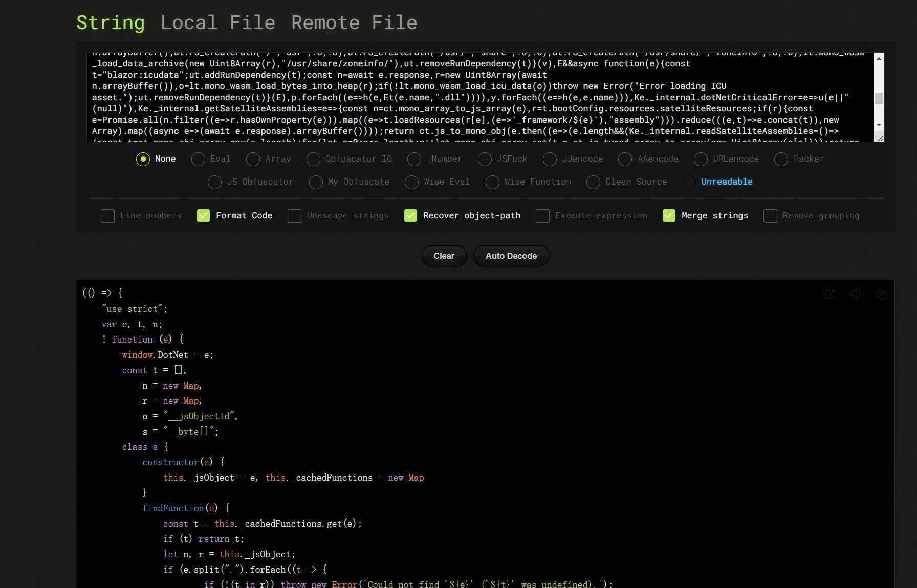917x588 pixels.
Task: Toggle Recover object-path checkbox
Action: (x=410, y=216)
